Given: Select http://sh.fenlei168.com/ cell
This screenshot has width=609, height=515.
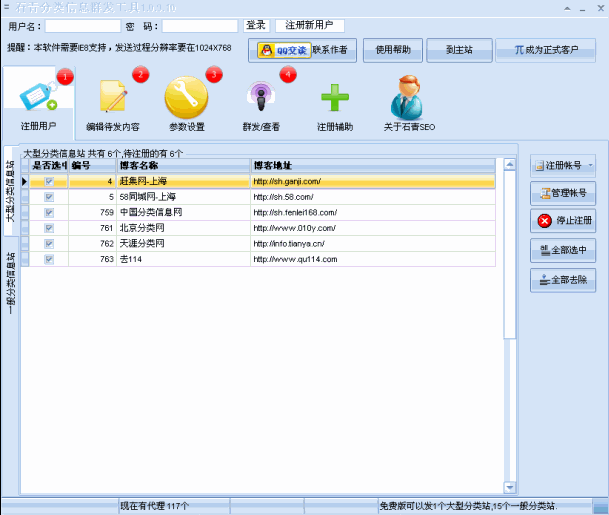Looking at the screenshot, I should coord(373,212).
